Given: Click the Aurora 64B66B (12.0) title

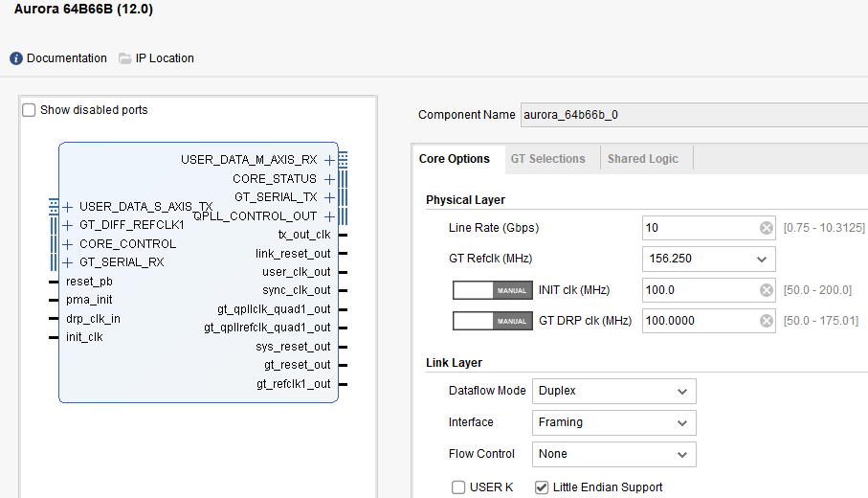Looking at the screenshot, I should coord(83,9).
